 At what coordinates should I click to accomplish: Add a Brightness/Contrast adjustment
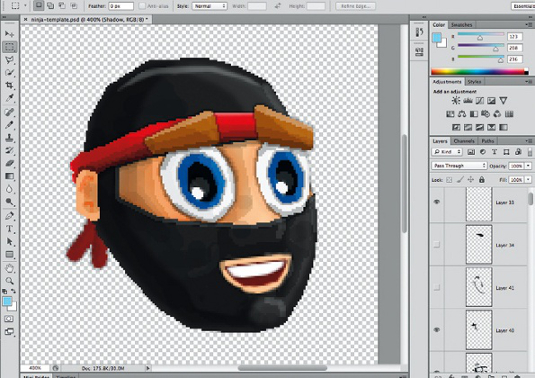click(x=456, y=101)
